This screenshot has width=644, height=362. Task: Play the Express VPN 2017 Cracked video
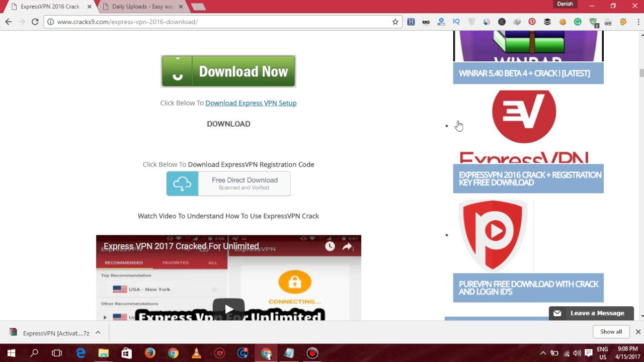pyautogui.click(x=228, y=309)
